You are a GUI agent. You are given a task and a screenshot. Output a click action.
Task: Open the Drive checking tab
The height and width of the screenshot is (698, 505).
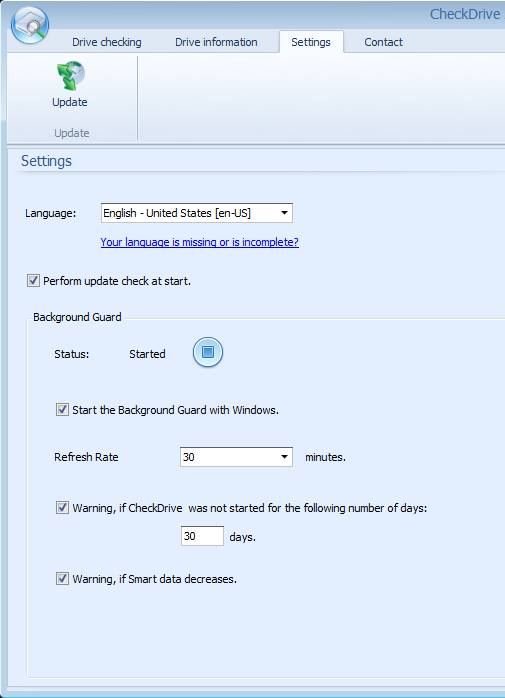[x=106, y=42]
